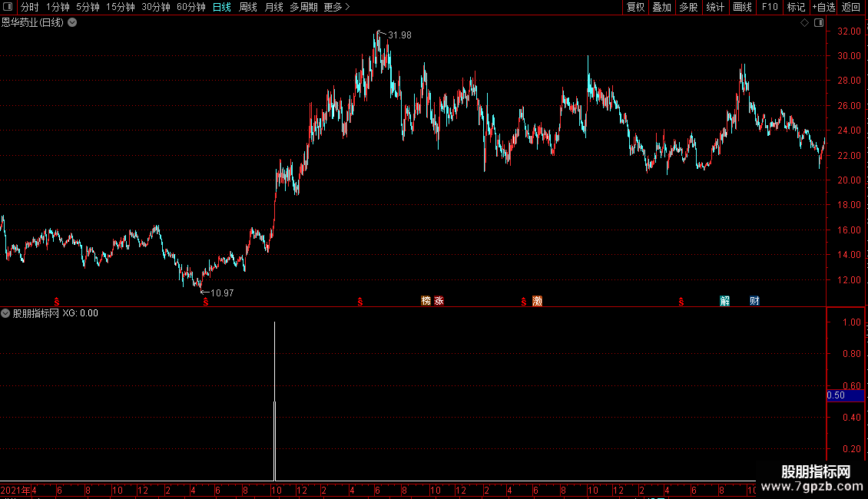
Task: Click the 0.50 indicator axis value box
Action: (x=845, y=395)
